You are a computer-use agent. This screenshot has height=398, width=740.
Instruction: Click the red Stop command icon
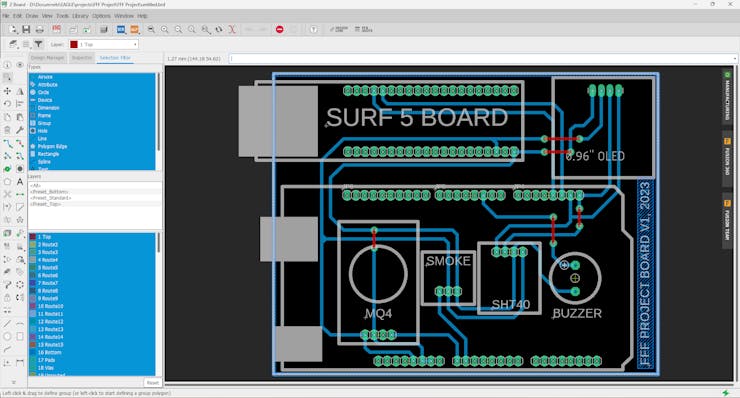(x=279, y=29)
